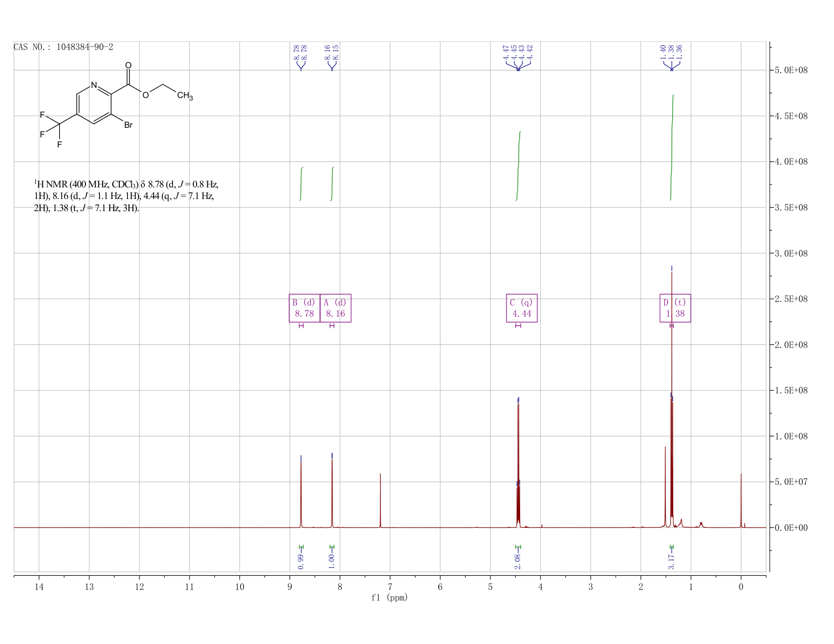This screenshot has width=834, height=644.
Task: Click the ester O atom in structure
Action: click(x=146, y=95)
